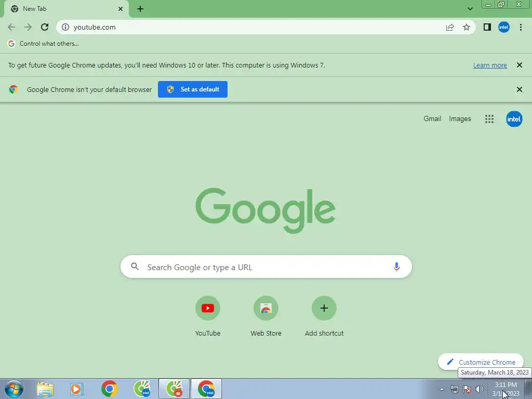The image size is (532, 399).
Task: Set Chrome as default browser
Action: (x=193, y=89)
